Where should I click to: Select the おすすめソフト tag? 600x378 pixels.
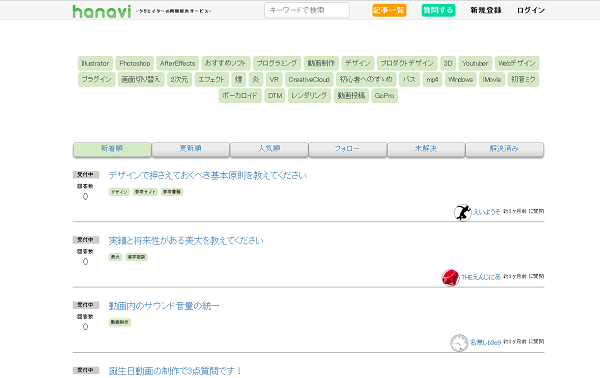tap(226, 63)
